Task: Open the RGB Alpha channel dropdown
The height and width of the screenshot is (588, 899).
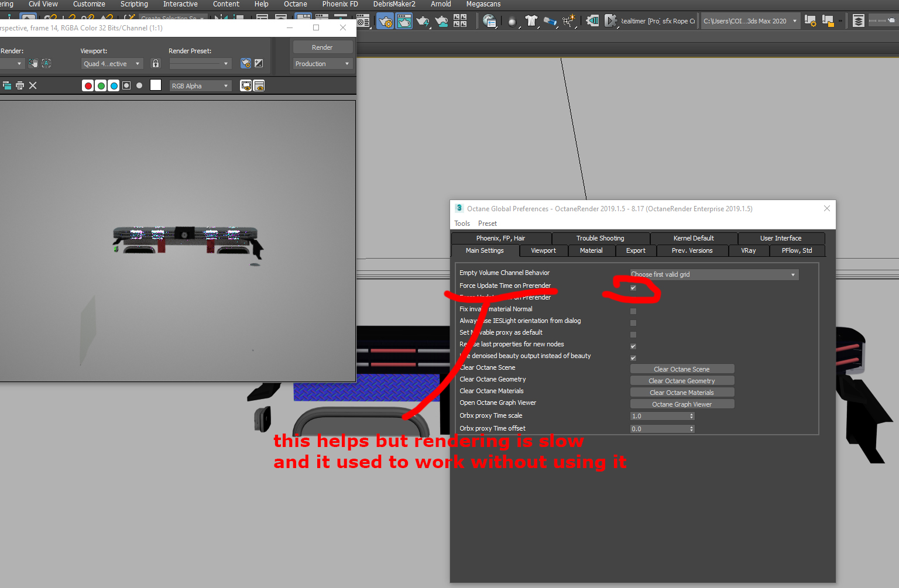Action: tap(201, 86)
